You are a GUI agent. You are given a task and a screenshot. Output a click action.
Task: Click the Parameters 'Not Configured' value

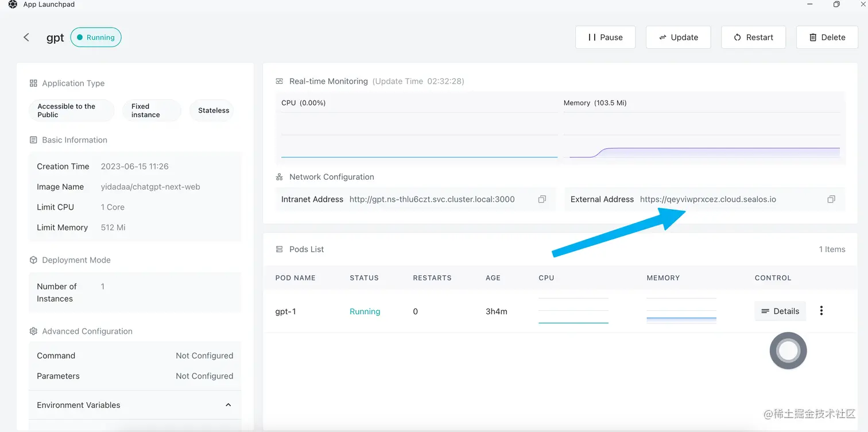204,376
